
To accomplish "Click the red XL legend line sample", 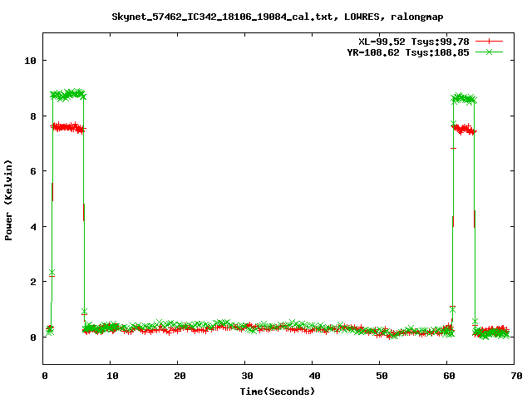I will click(x=489, y=42).
